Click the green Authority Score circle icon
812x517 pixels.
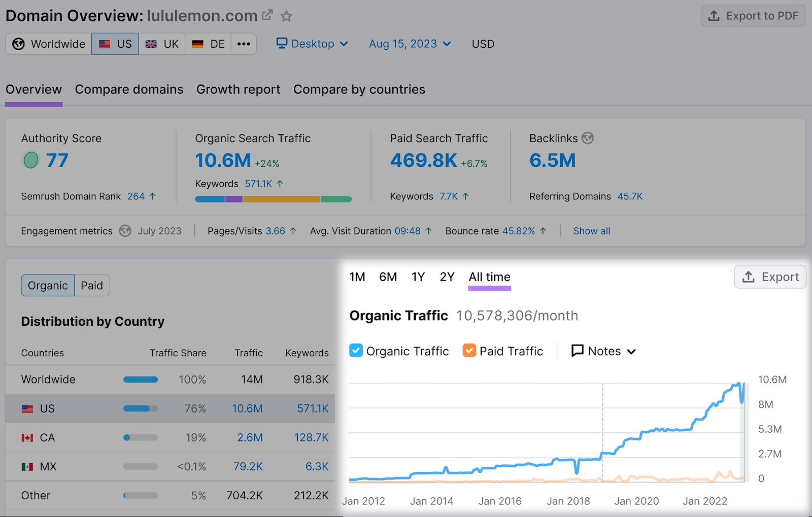30,160
